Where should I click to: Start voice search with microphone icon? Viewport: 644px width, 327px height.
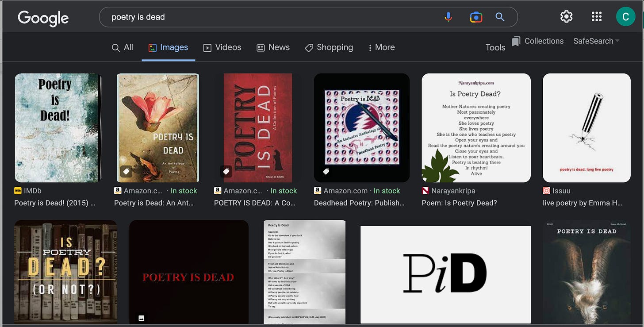coord(448,17)
